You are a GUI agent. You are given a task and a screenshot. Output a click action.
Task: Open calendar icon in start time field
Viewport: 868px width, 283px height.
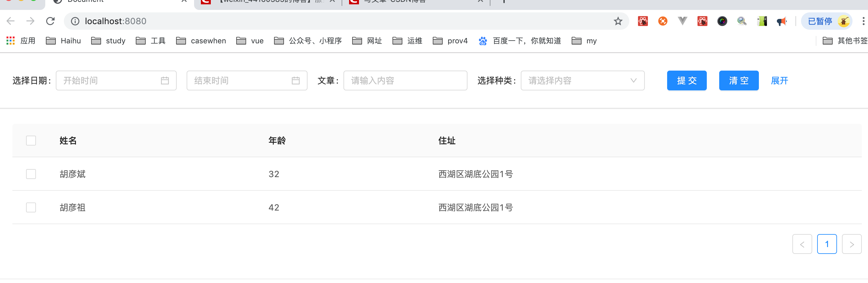165,81
